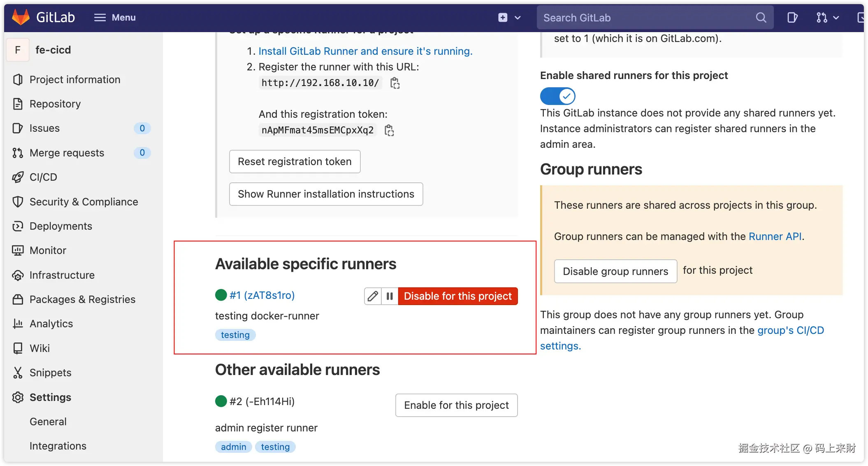This screenshot has height=466, width=868.
Task: Open the Runner API link
Action: [x=775, y=236]
